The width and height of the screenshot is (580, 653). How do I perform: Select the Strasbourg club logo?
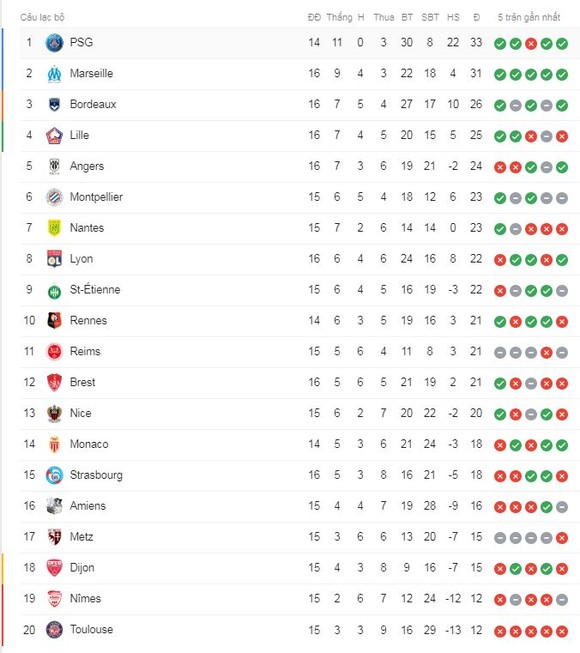pyautogui.click(x=54, y=475)
